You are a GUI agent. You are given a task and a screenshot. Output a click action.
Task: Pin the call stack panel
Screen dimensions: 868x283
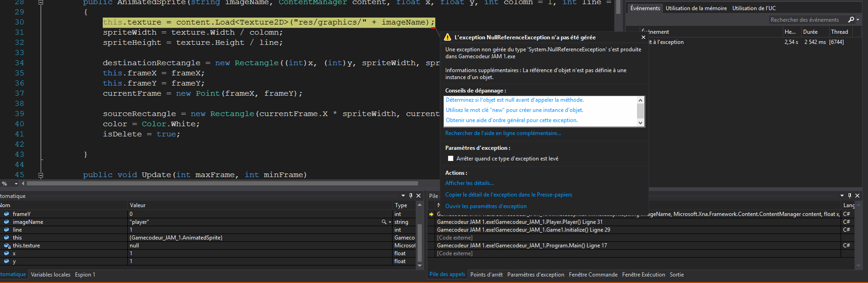click(x=849, y=196)
